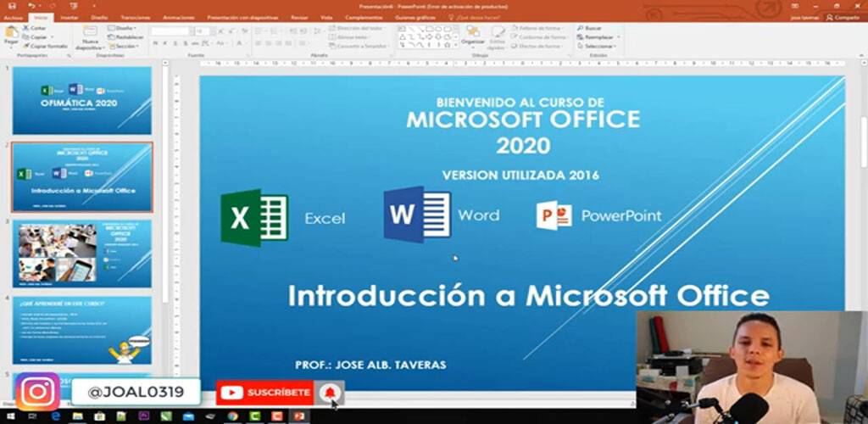Viewport: 868px width, 424px height.
Task: Select slide 1 OFIMÁTICA 2020 thumbnail
Action: click(x=82, y=100)
